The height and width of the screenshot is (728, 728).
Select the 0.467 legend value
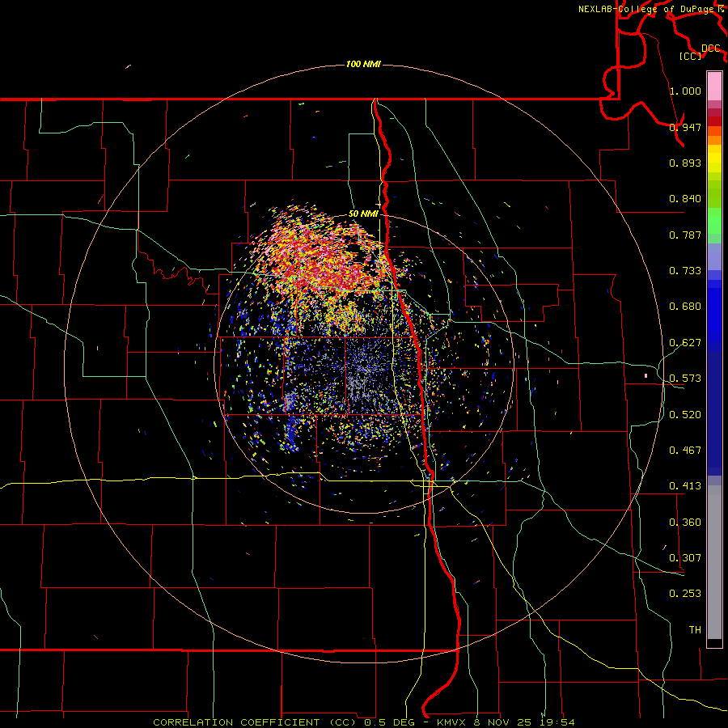point(685,450)
